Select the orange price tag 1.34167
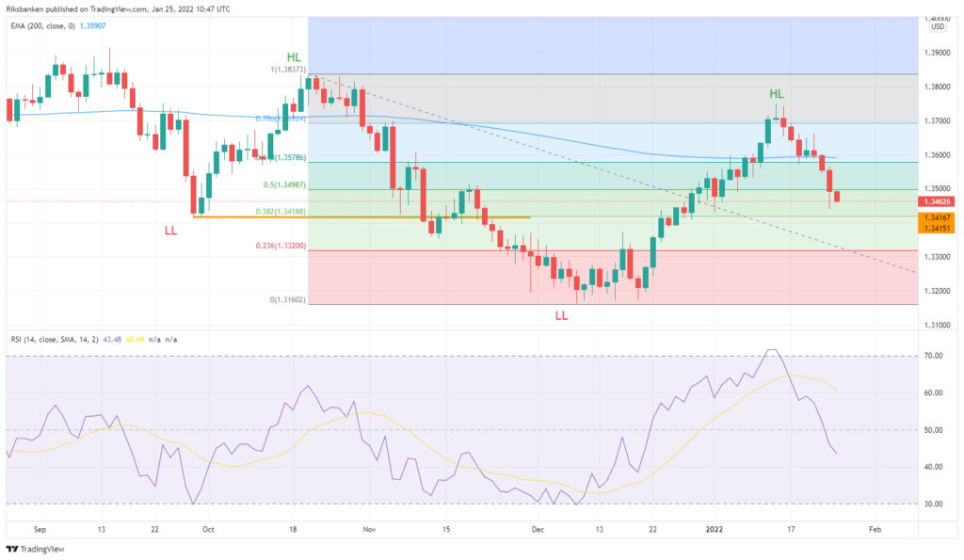964x560 pixels. pyautogui.click(x=937, y=217)
